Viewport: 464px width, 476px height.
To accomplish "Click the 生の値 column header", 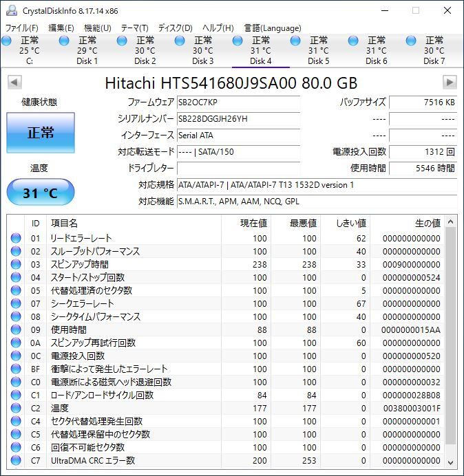I will 407,223.
